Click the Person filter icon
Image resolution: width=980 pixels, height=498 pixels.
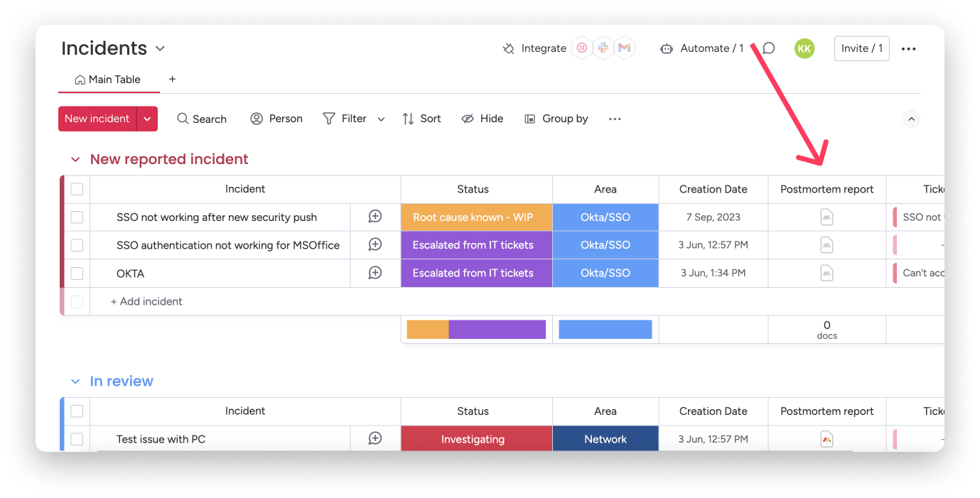click(x=257, y=119)
